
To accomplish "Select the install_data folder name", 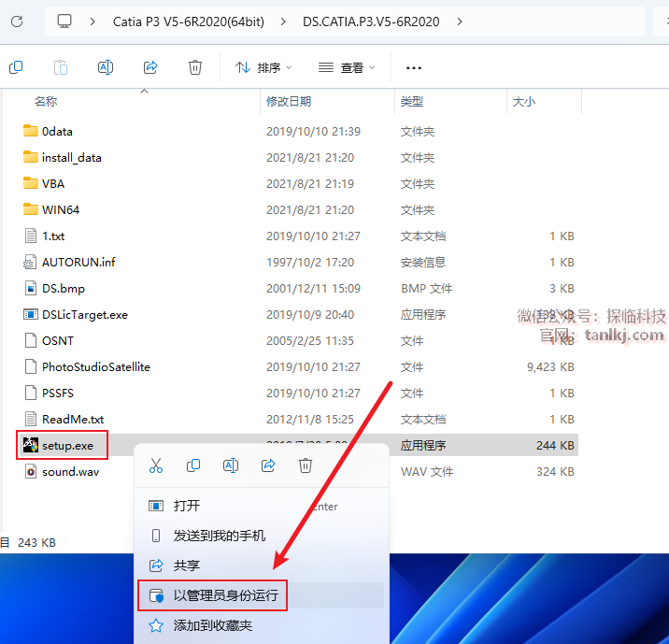I will click(x=72, y=157).
